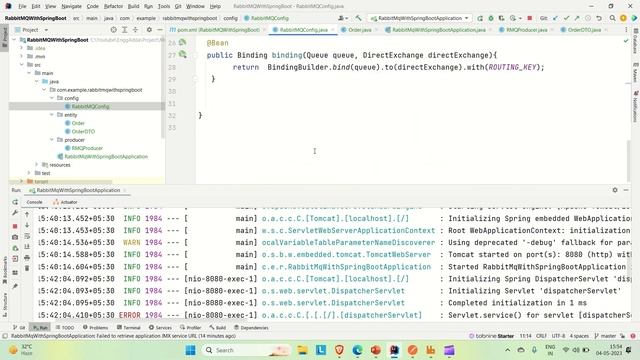Click the taskbar Search box
Image resolution: width=640 pixels, height=360 pixels.
(x=246, y=350)
